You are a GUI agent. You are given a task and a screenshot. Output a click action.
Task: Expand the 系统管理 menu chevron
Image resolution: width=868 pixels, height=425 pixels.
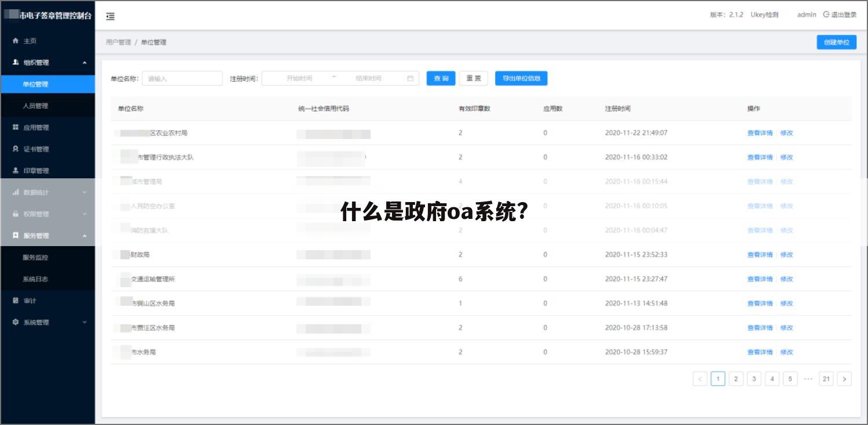pyautogui.click(x=85, y=322)
